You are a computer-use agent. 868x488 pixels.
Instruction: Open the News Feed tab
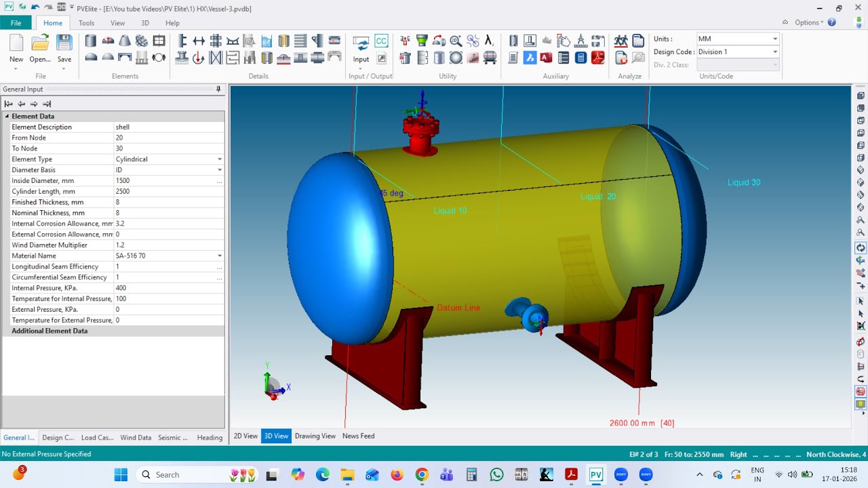pos(359,436)
